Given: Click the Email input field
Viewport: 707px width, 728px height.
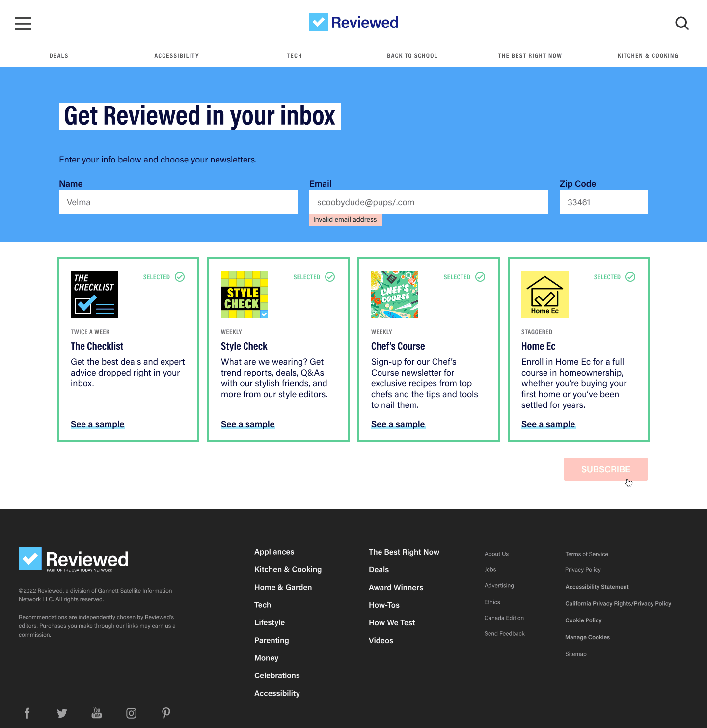Looking at the screenshot, I should 429,202.
